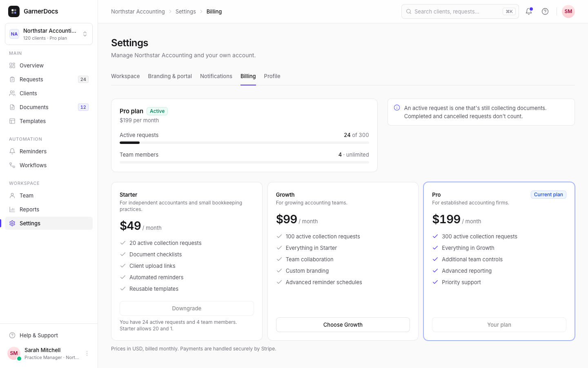Click the Active requests progress bar
588x368 pixels.
coord(244,143)
